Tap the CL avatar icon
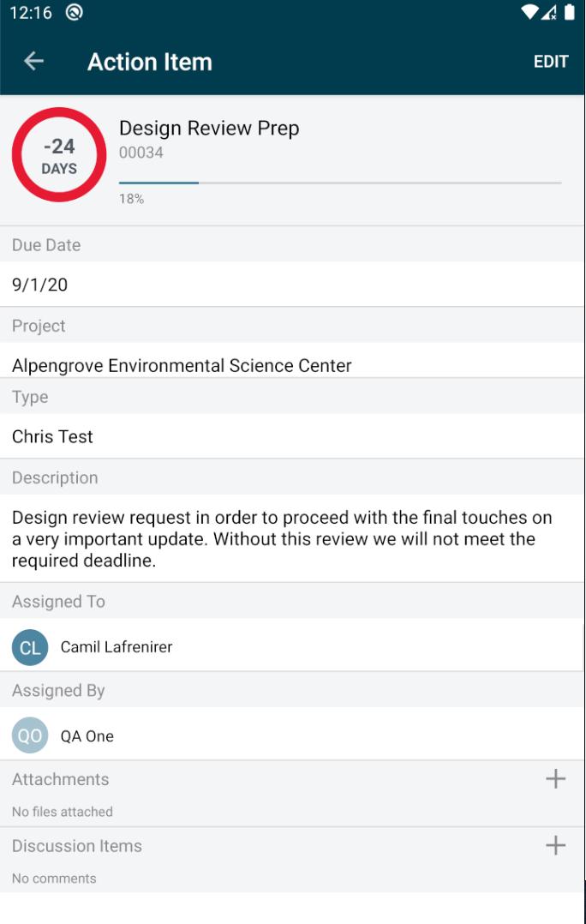Viewport: 586px width, 924px height. tap(30, 647)
